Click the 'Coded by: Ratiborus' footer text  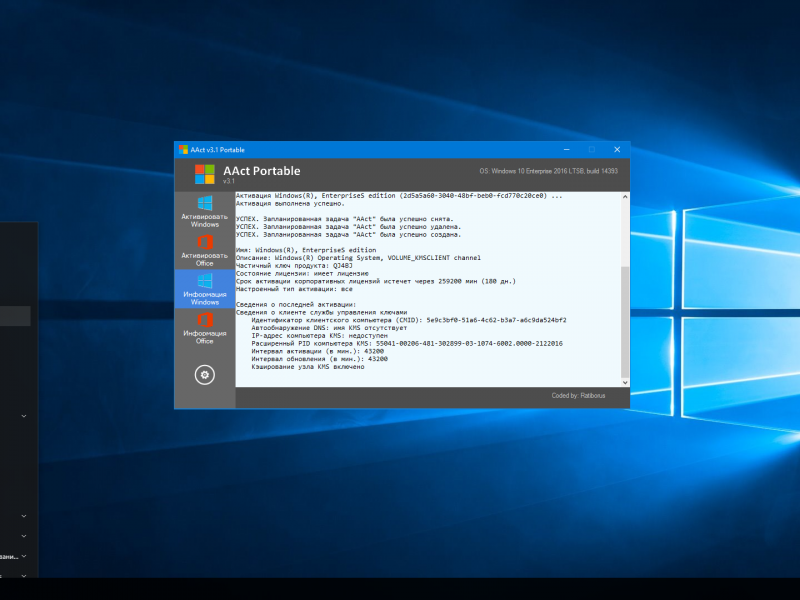pyautogui.click(x=579, y=395)
